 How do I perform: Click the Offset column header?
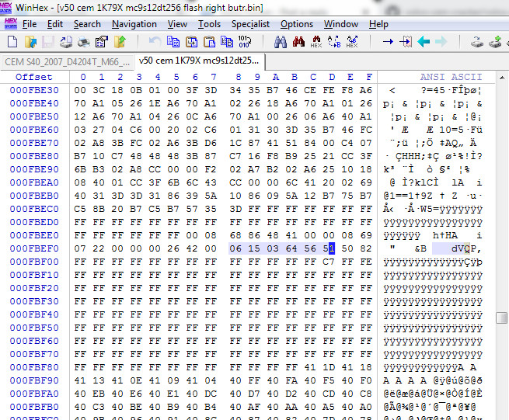point(34,77)
